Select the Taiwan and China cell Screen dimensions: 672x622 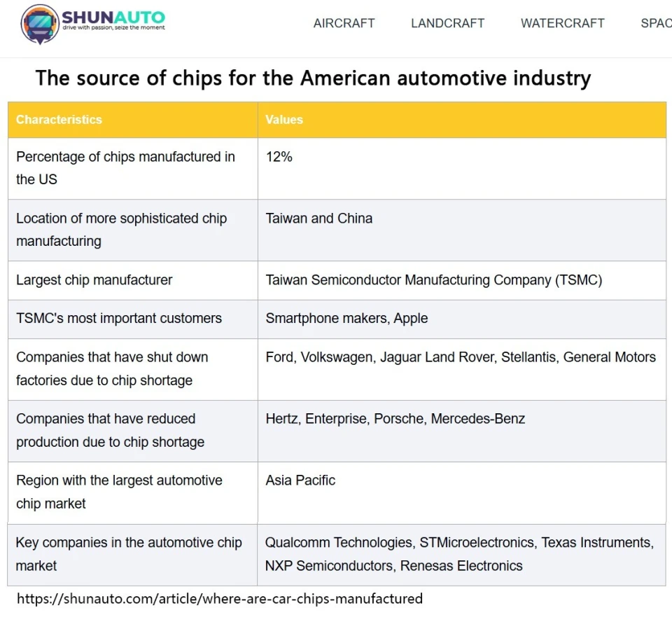click(x=462, y=230)
